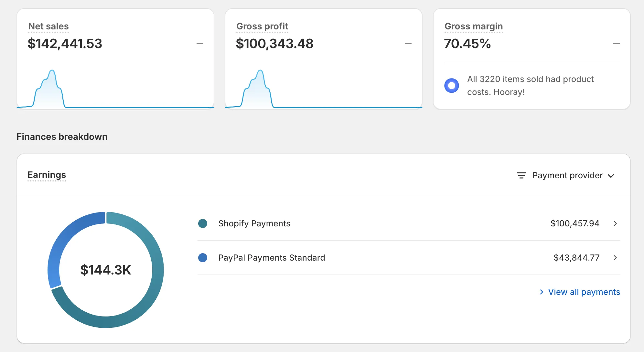Click the PayPal blue legend dot
This screenshot has height=352, width=644.
(203, 258)
